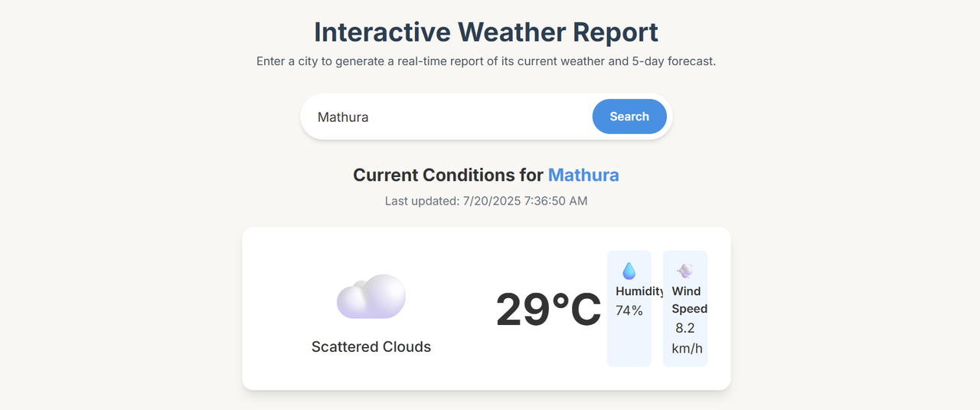Select the 'Current Conditions for' heading text

tap(448, 175)
